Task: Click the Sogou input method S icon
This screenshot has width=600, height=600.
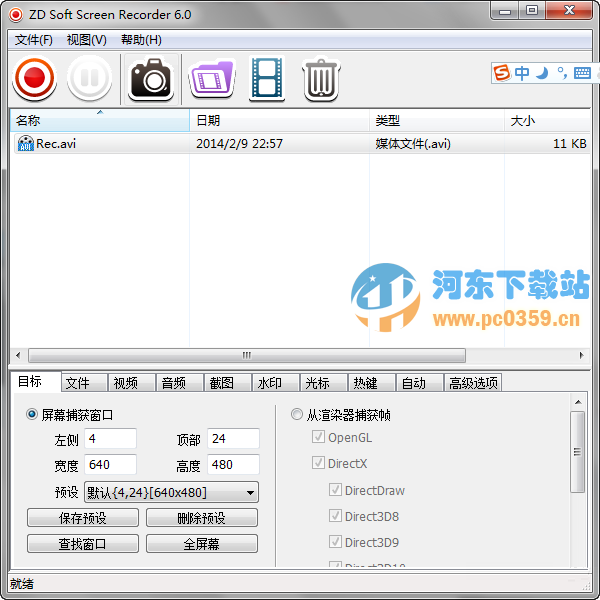Action: (x=502, y=72)
